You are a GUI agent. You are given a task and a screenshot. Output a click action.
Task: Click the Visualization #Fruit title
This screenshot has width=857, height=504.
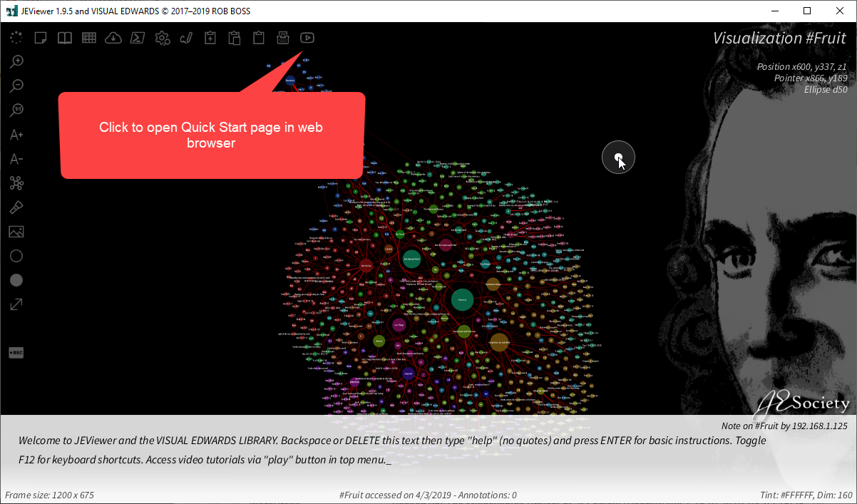pos(779,38)
